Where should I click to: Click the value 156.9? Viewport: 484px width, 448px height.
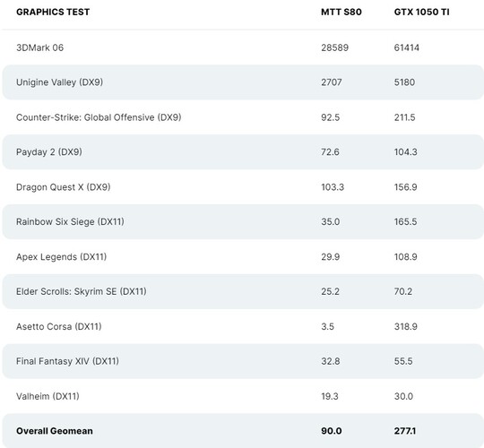tap(406, 187)
